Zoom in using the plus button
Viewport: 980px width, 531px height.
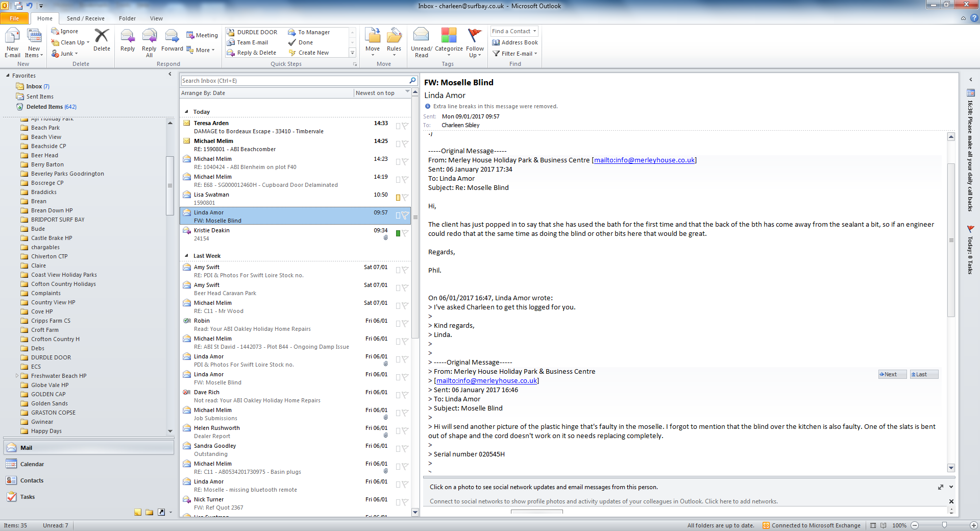pyautogui.click(x=974, y=525)
